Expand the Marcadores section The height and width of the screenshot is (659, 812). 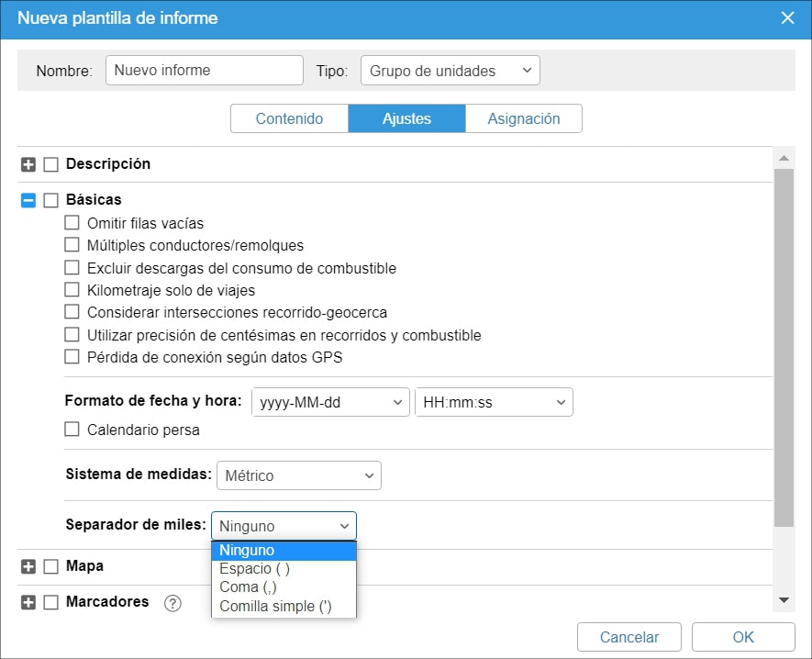coord(26,602)
